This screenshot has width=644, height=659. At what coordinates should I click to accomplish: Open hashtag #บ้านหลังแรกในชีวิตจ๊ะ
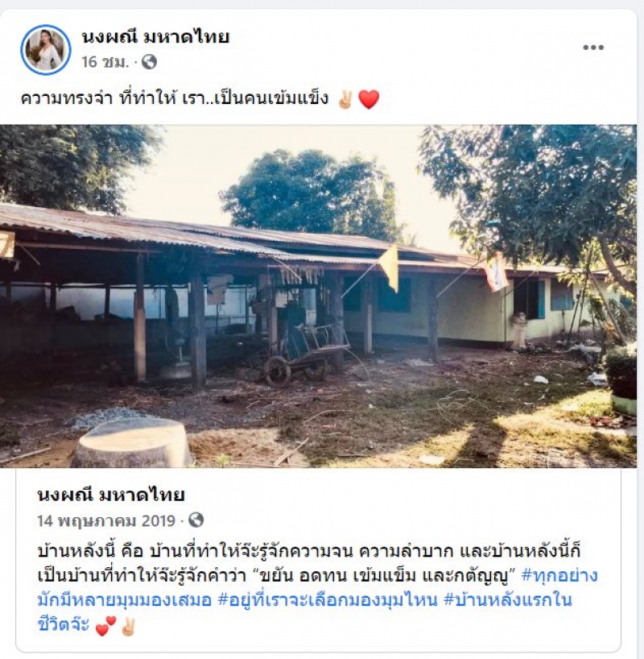(507, 599)
